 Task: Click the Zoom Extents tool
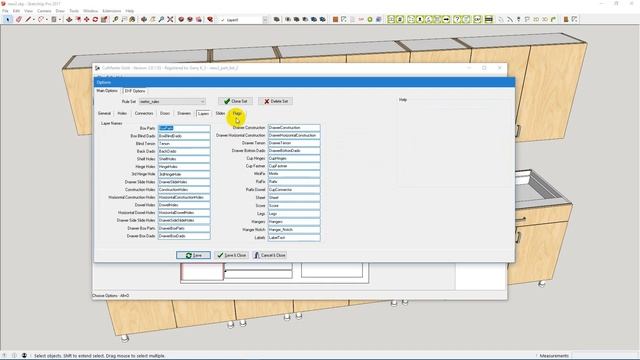[170, 19]
